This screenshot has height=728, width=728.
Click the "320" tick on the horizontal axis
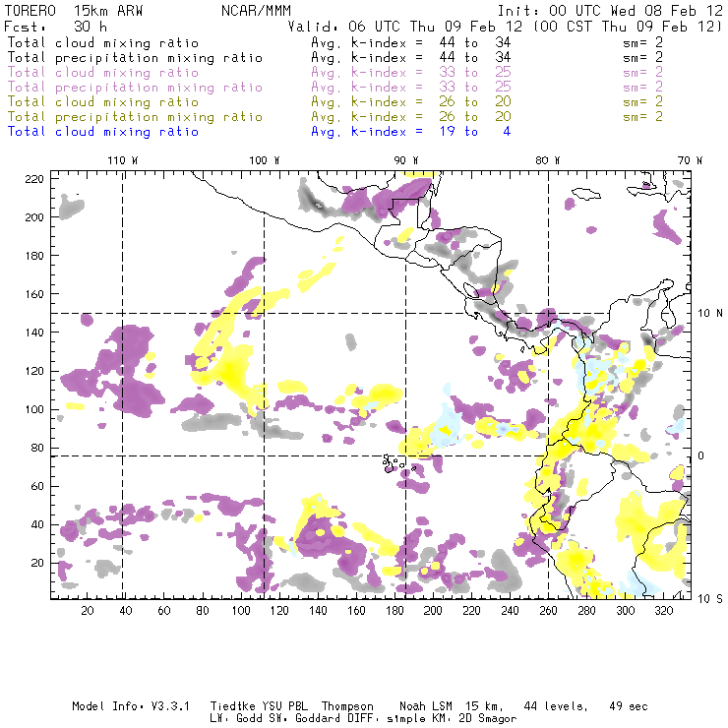click(663, 611)
